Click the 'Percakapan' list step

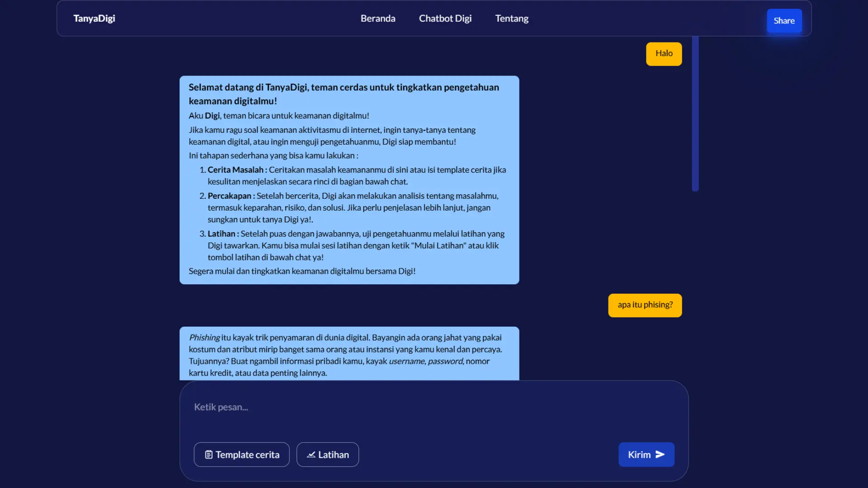(x=229, y=196)
